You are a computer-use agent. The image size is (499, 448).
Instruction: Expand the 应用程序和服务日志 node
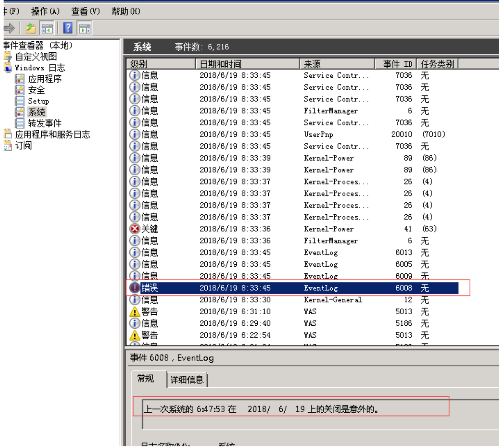point(52,135)
